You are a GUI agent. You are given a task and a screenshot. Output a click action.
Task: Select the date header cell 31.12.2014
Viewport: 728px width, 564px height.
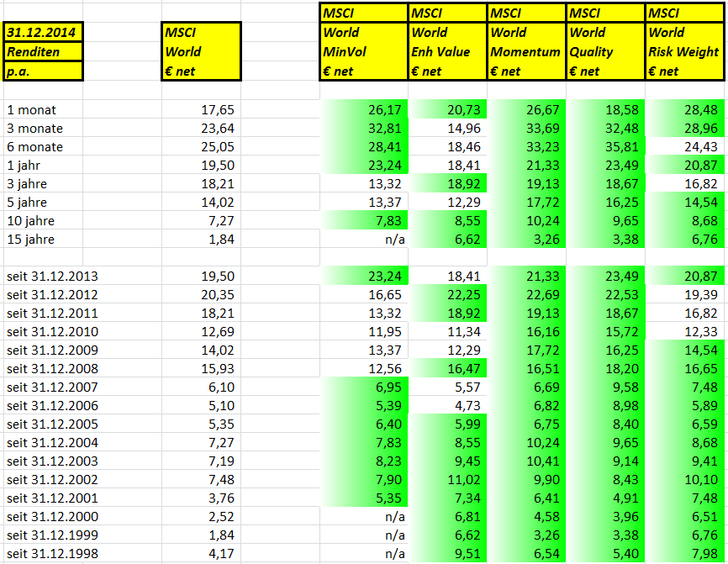43,32
